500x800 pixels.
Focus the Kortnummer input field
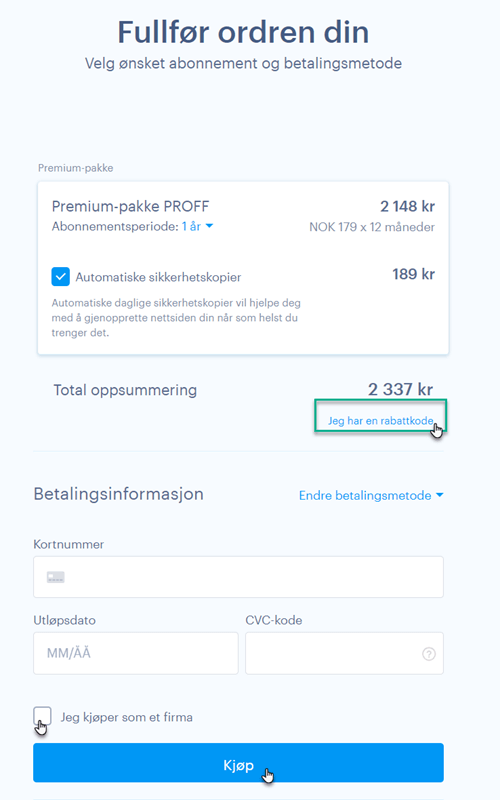(238, 577)
